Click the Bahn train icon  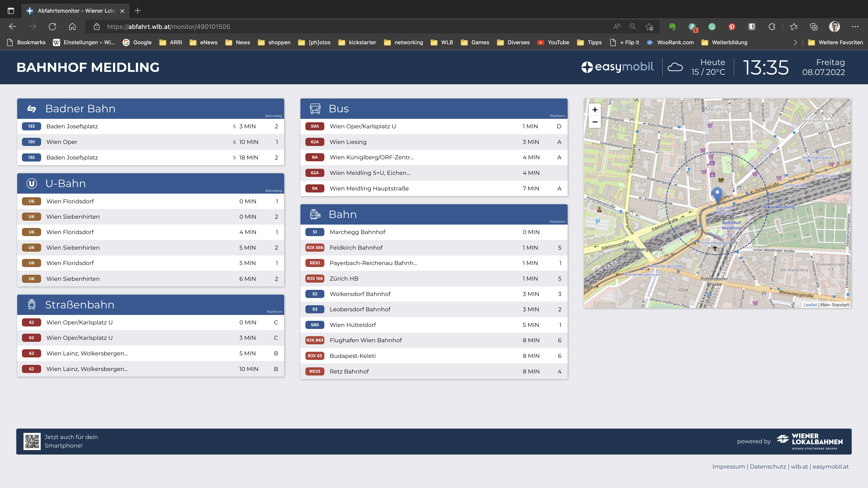[x=315, y=215]
